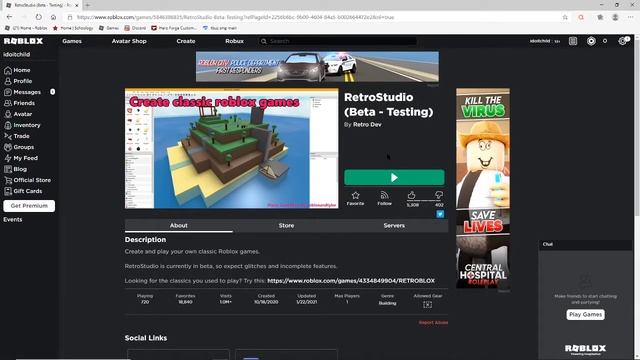Open the Robux balance icon
Image resolution: width=640 pixels, height=360 pixels.
pyautogui.click(x=591, y=41)
